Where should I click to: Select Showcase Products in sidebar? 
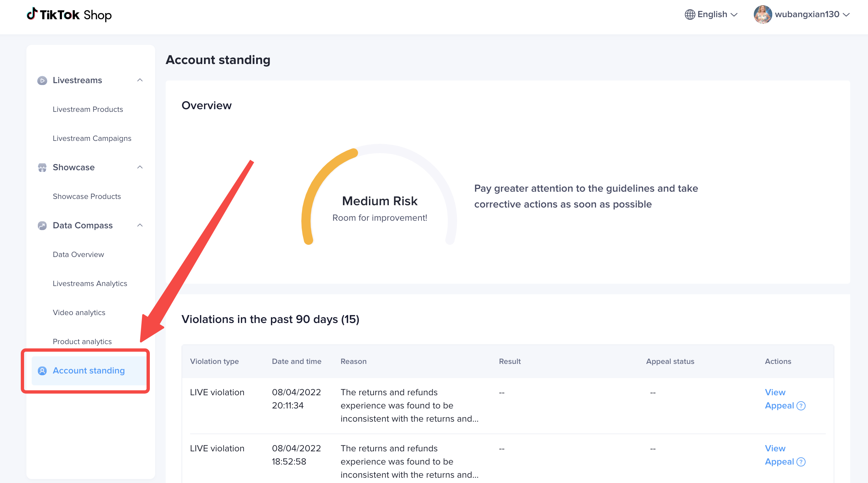point(86,196)
